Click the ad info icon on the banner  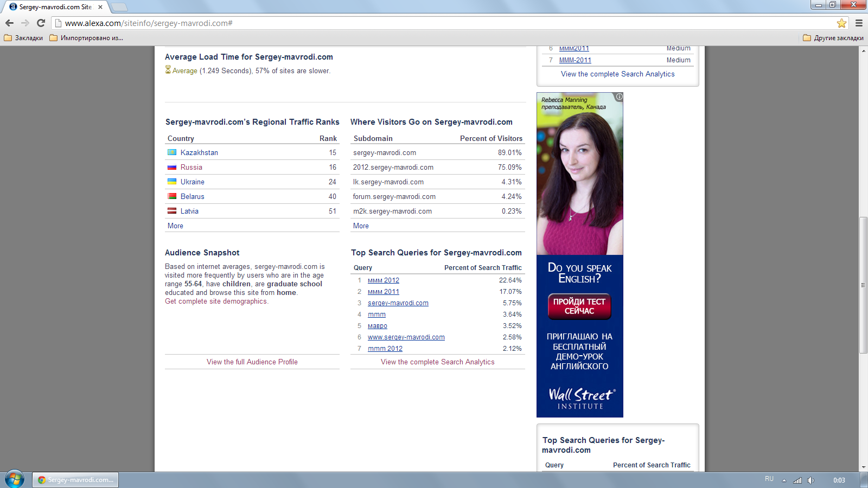point(619,97)
